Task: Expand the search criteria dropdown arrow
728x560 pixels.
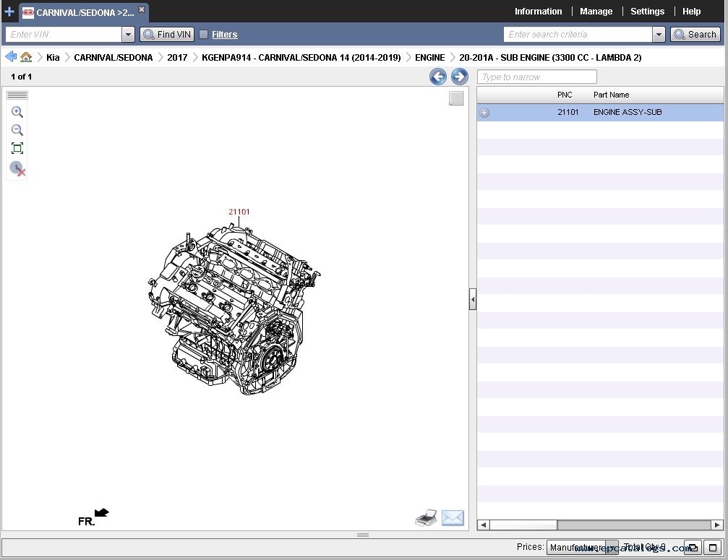Action: click(659, 35)
